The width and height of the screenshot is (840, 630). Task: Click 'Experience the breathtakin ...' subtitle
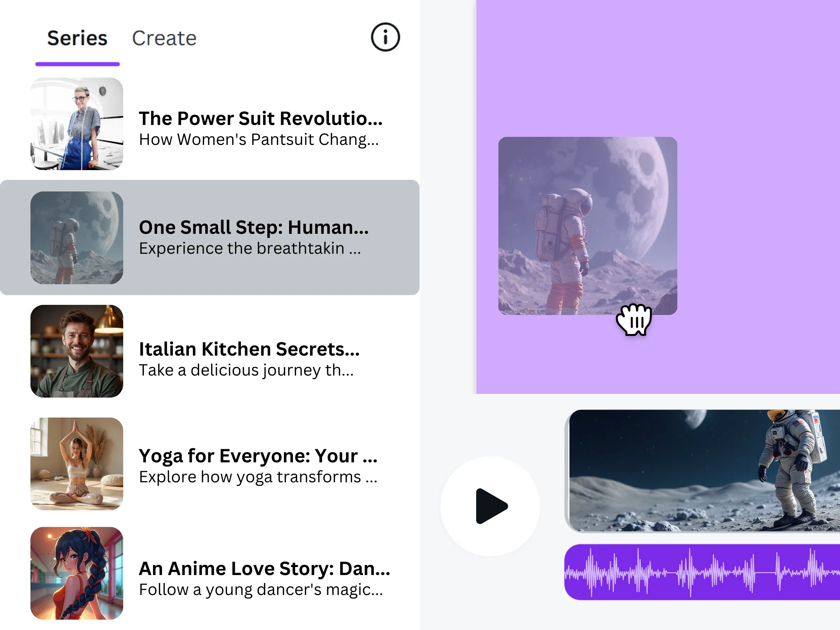(250, 248)
